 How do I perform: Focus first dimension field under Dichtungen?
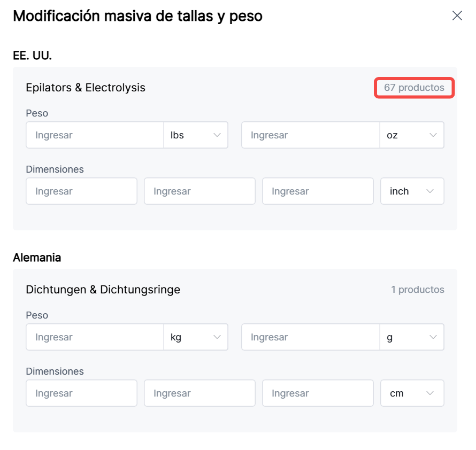(81, 393)
